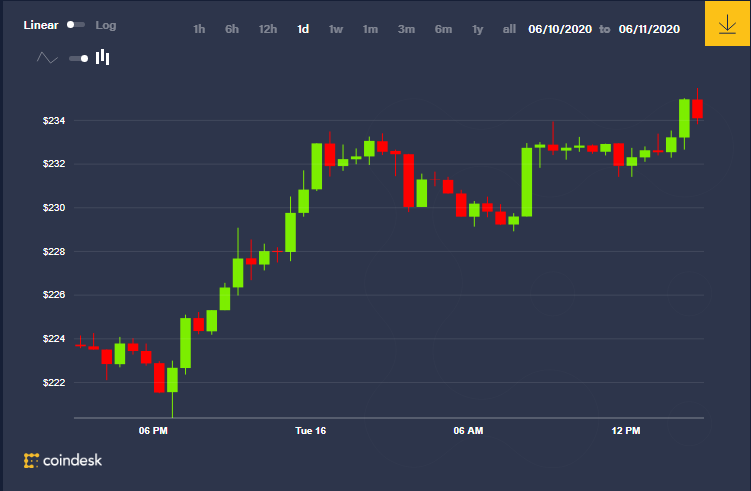Select the line chart icon
This screenshot has width=751, height=491.
[x=47, y=58]
